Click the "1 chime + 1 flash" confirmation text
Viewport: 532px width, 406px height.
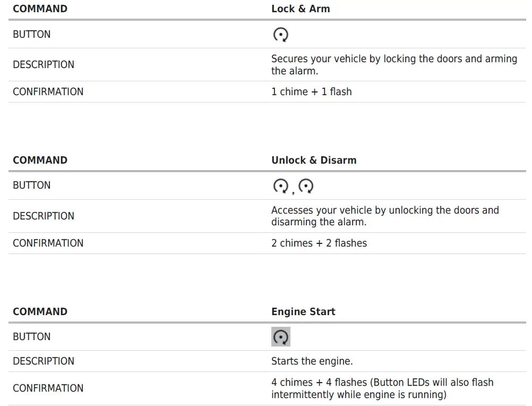coord(311,92)
